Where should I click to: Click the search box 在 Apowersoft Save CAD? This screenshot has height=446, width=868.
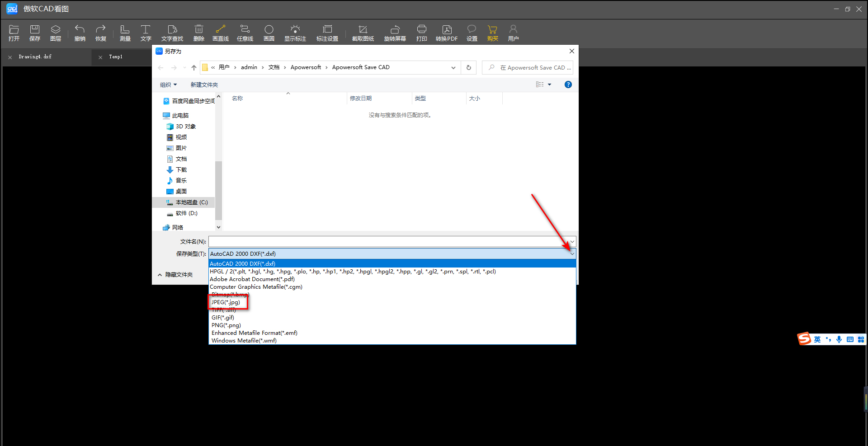click(528, 68)
